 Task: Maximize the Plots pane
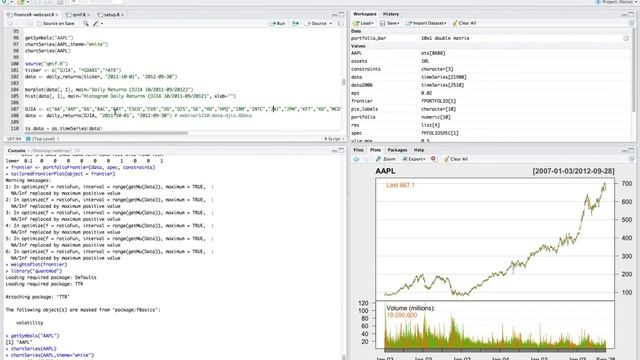(x=631, y=150)
